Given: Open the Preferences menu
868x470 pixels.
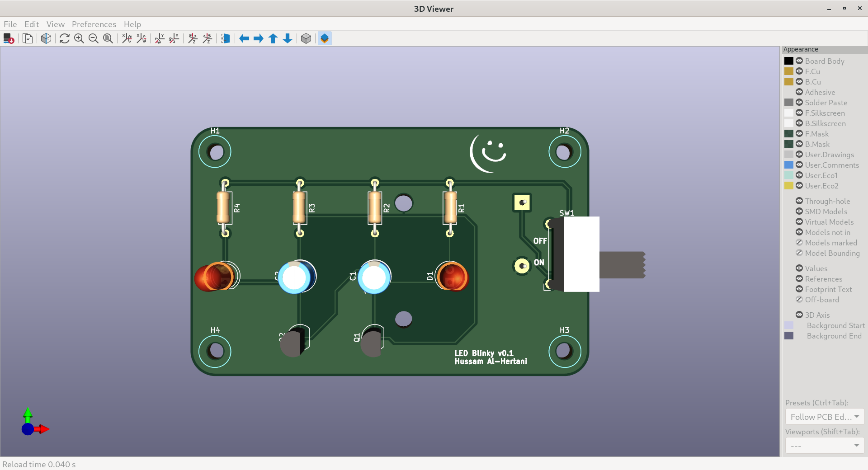Looking at the screenshot, I should pos(94,24).
